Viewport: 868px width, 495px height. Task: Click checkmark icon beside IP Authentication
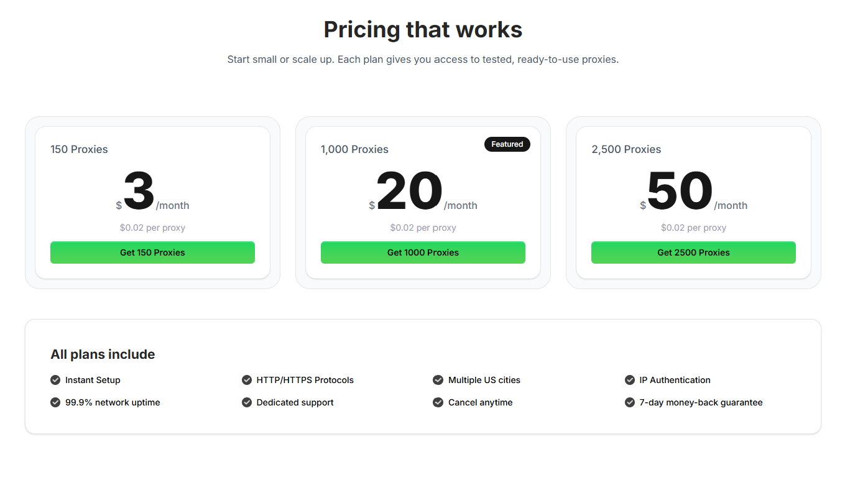click(x=630, y=380)
